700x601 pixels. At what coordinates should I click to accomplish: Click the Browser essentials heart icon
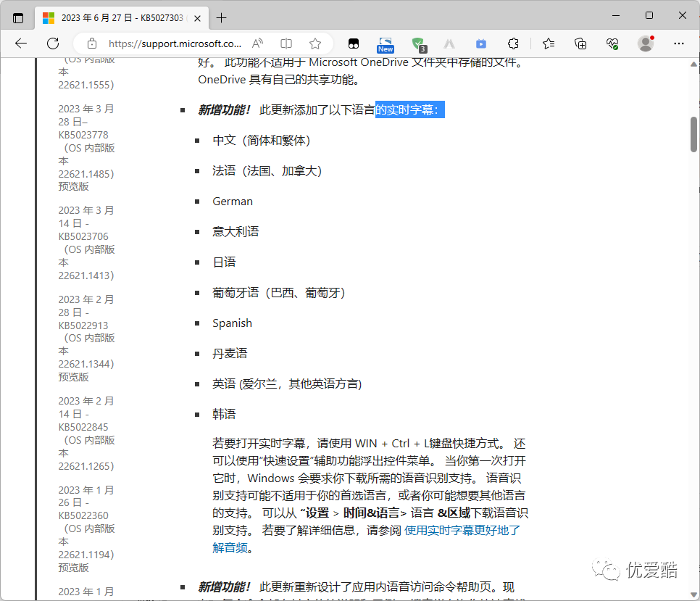click(612, 43)
